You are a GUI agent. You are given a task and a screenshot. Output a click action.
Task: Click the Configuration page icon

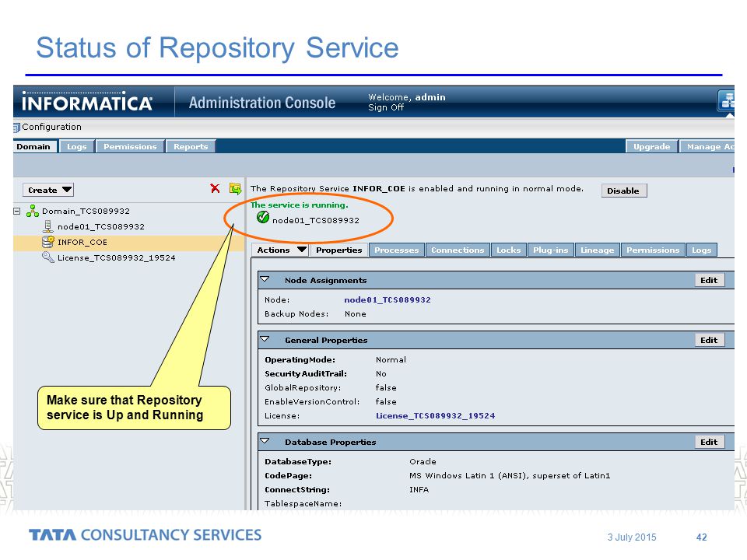[x=16, y=127]
